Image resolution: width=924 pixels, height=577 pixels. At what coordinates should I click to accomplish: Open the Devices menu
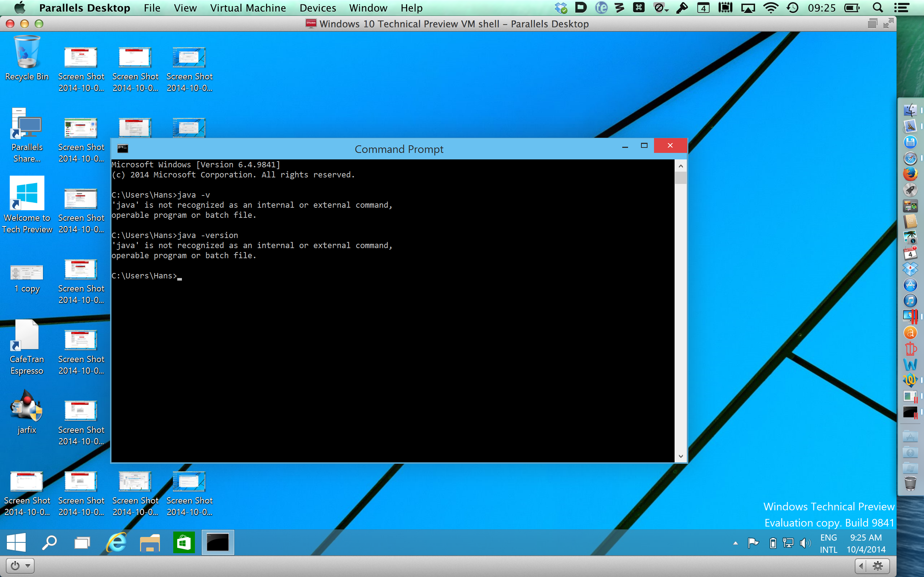pyautogui.click(x=317, y=8)
